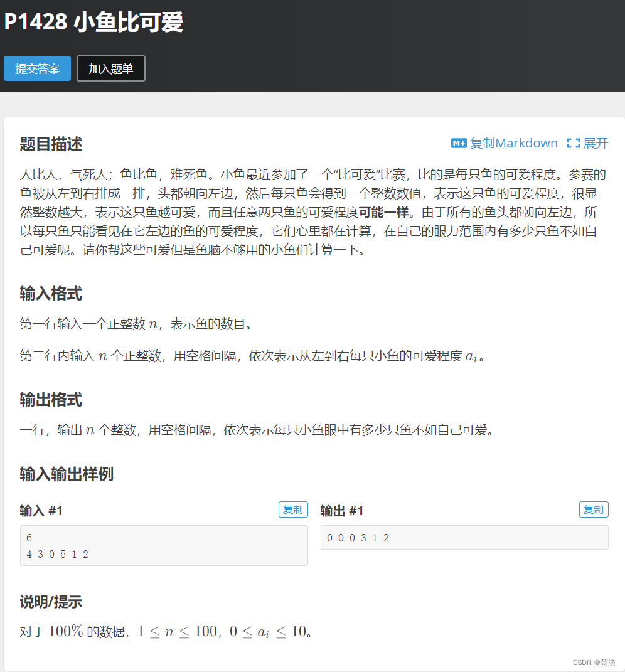Click the dark page header banner

click(377, 44)
